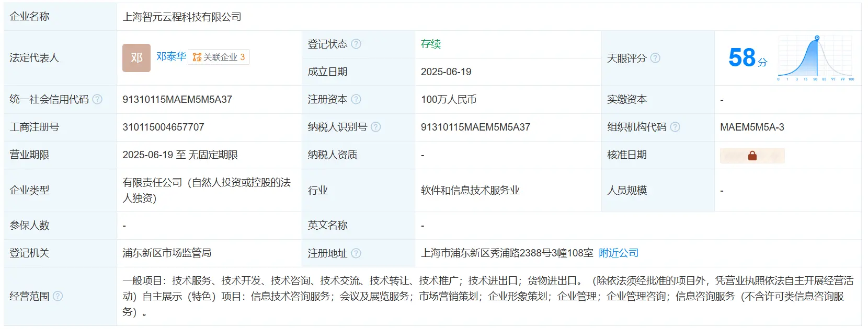
Task: Click the founding date 2025-06-19
Action: (x=446, y=72)
